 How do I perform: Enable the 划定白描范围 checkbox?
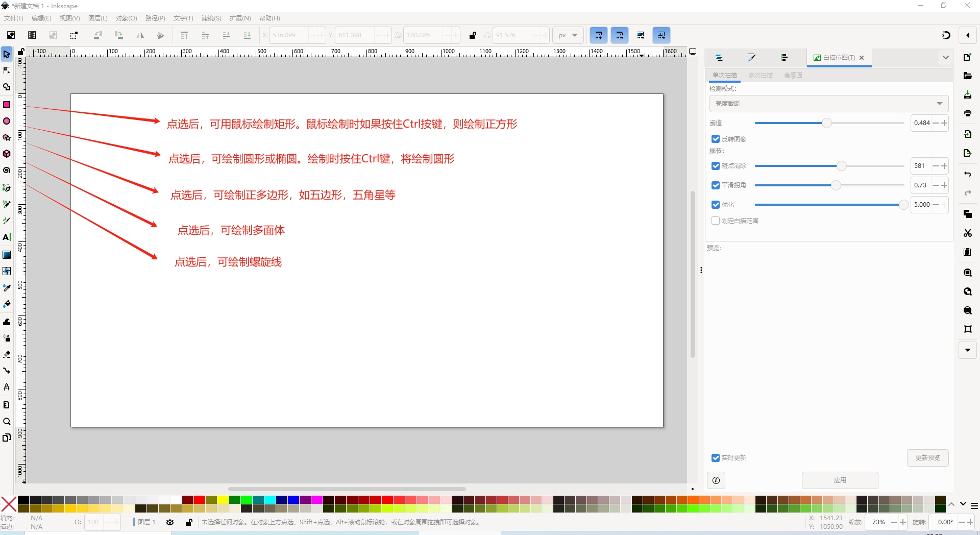[x=716, y=221]
